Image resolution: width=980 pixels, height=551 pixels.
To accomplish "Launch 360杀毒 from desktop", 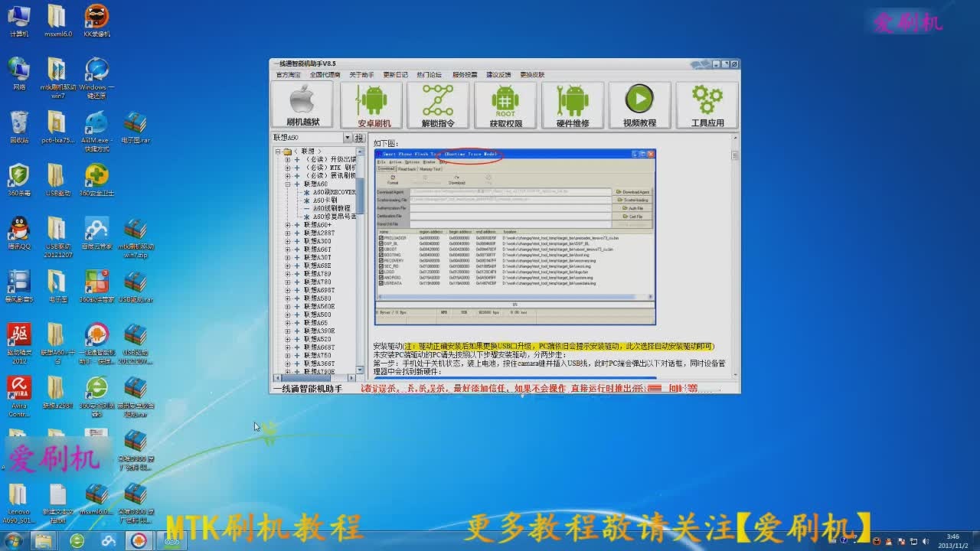I will [x=19, y=180].
